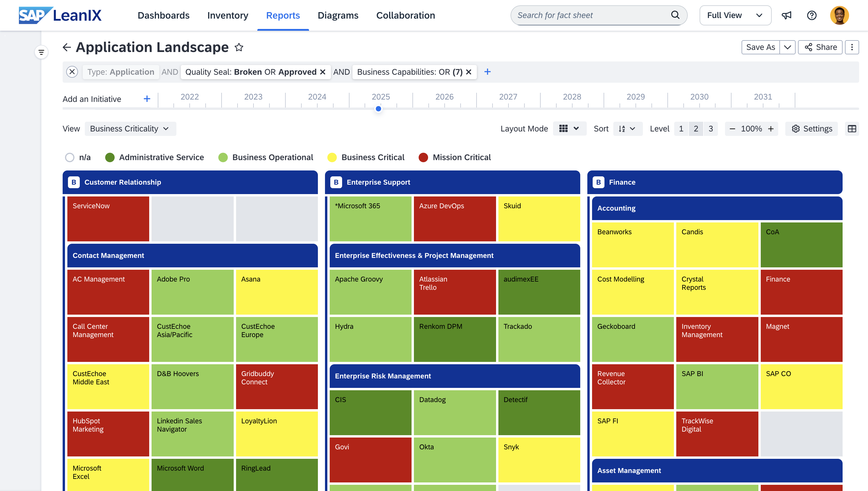The width and height of the screenshot is (868, 491).
Task: Open the filter sidebar panel icon
Action: [x=41, y=52]
